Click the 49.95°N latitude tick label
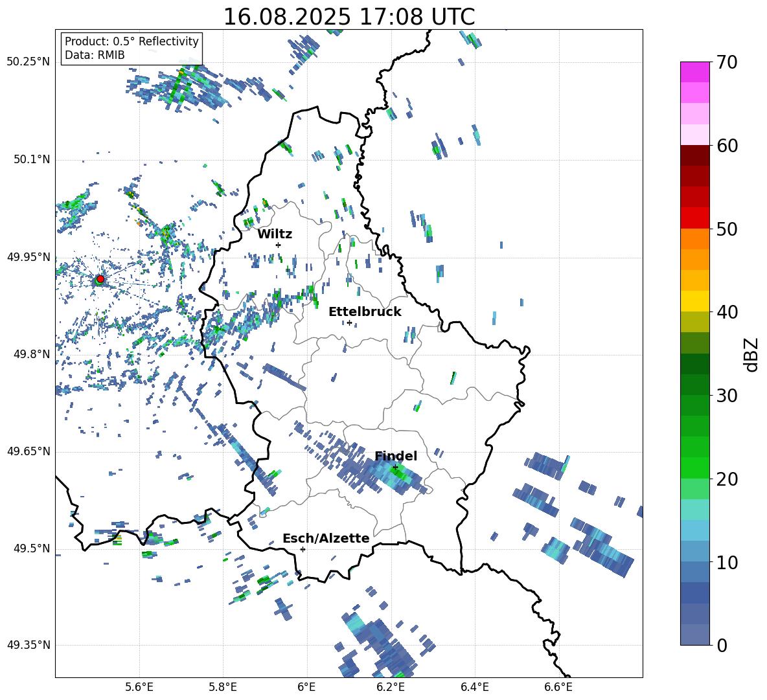 pyautogui.click(x=29, y=257)
